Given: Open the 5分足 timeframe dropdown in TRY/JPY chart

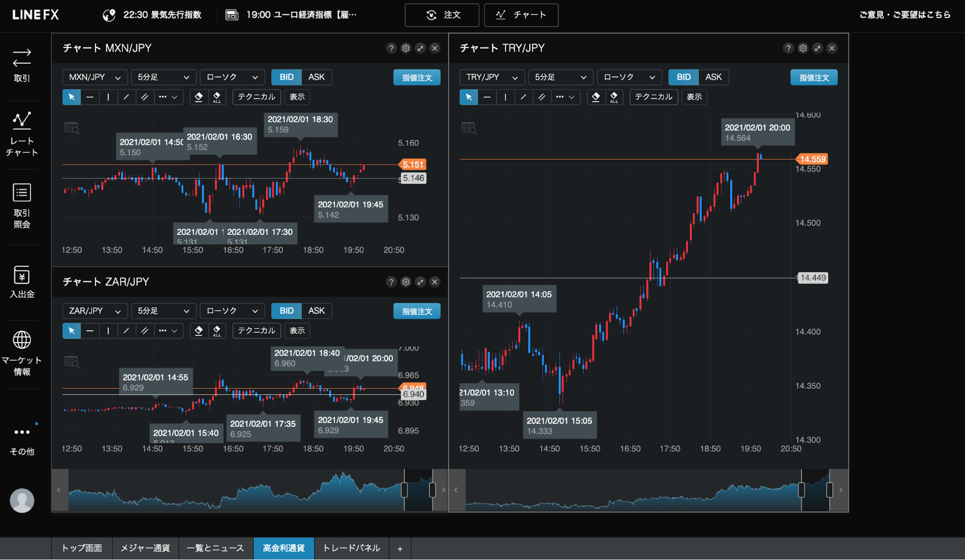Looking at the screenshot, I should click(561, 77).
